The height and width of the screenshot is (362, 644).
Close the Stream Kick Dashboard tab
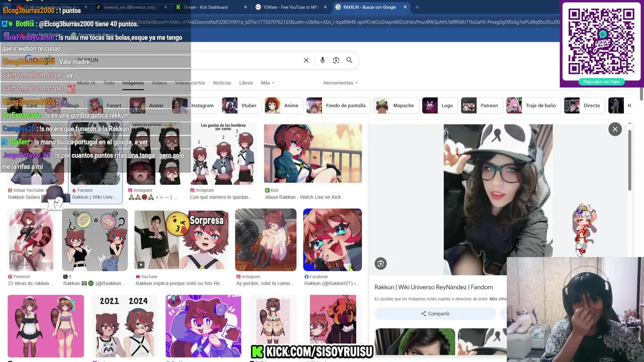coord(246,7)
